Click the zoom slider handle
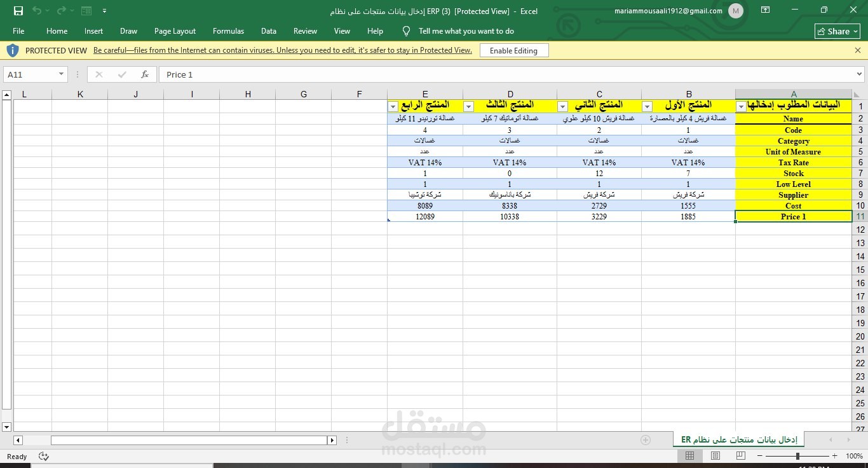The width and height of the screenshot is (868, 468). tap(797, 456)
